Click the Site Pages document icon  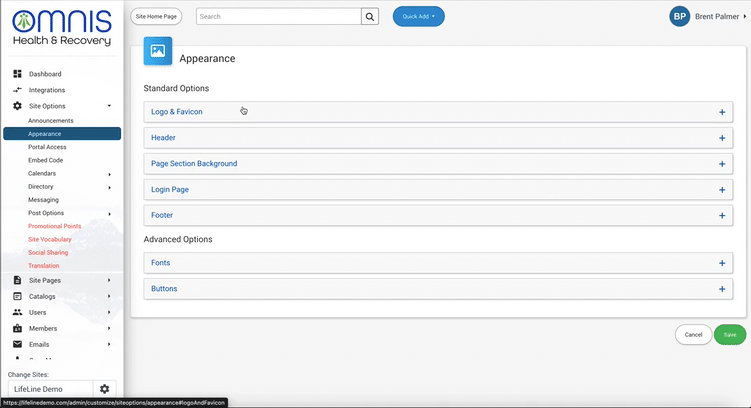coord(17,280)
